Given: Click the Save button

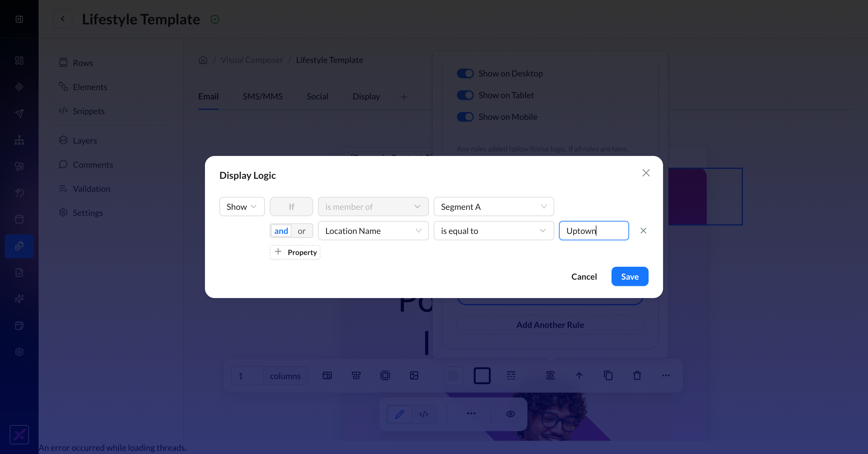Looking at the screenshot, I should pos(630,277).
